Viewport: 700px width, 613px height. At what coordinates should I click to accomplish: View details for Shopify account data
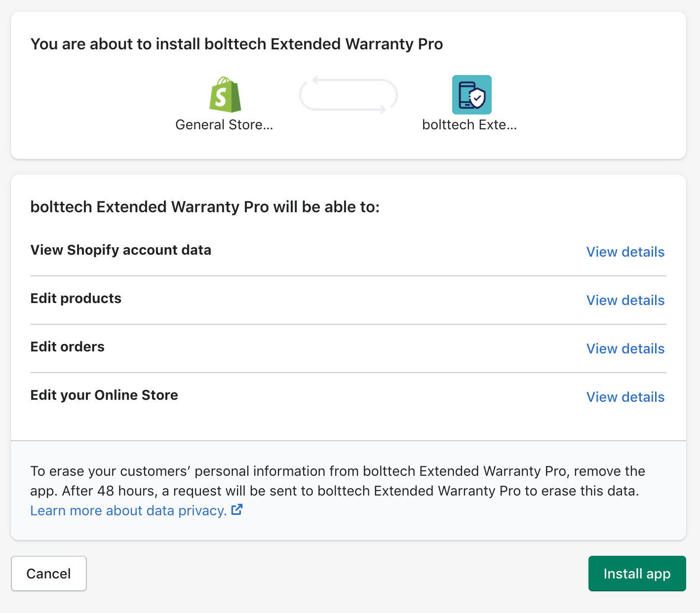[x=625, y=252]
